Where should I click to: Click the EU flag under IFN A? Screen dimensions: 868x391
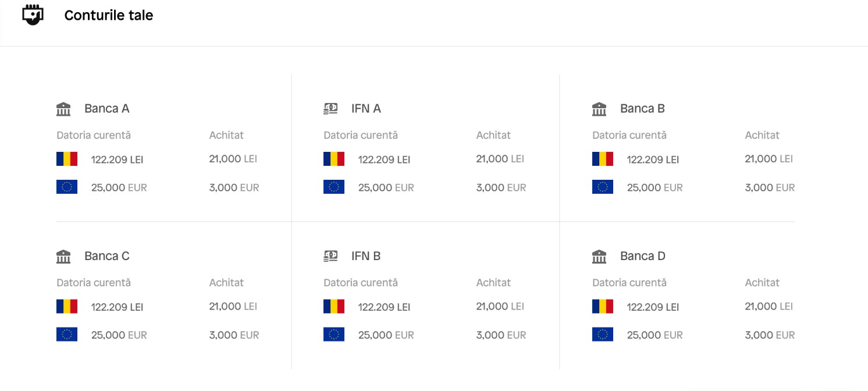click(334, 187)
